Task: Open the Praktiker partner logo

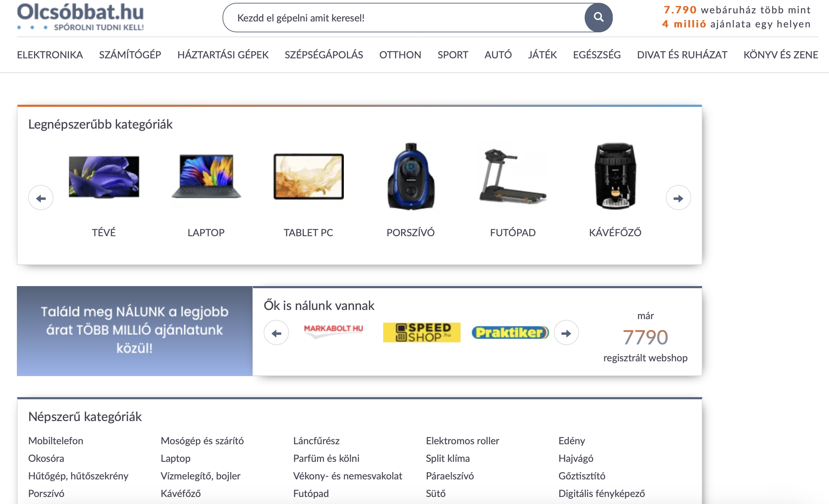Action: [510, 332]
